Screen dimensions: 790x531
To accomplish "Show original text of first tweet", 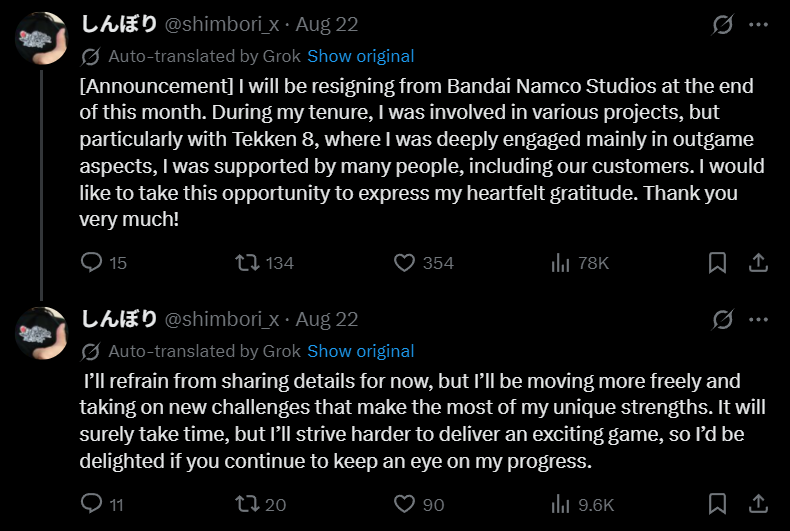I will click(x=360, y=56).
